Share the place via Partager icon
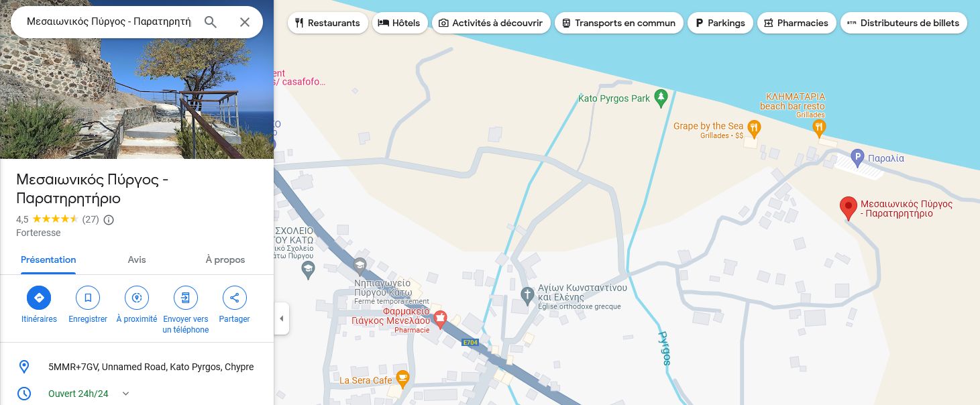 coord(234,298)
